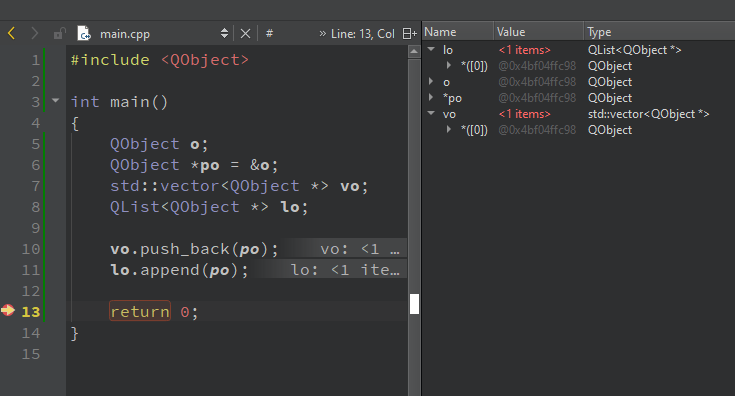Click the editor scrollbar up arrow
The width and height of the screenshot is (735, 396).
click(414, 52)
